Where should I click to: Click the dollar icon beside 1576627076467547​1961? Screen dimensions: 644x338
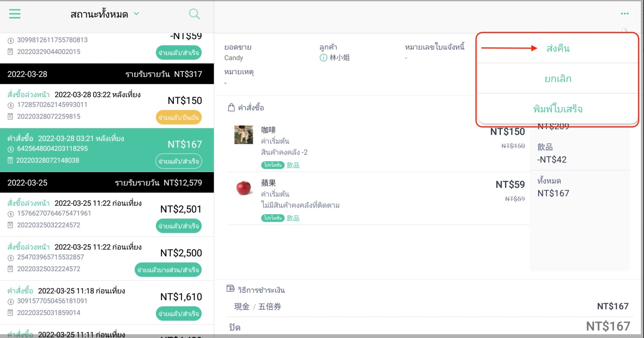(x=11, y=214)
